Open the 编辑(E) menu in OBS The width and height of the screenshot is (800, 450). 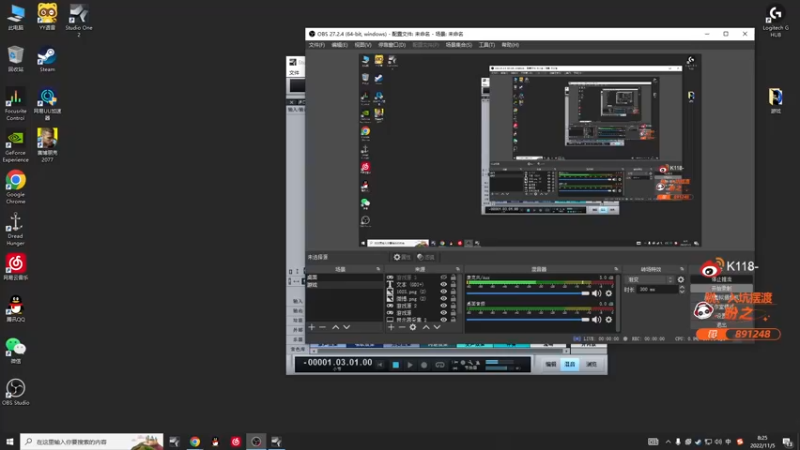point(339,45)
